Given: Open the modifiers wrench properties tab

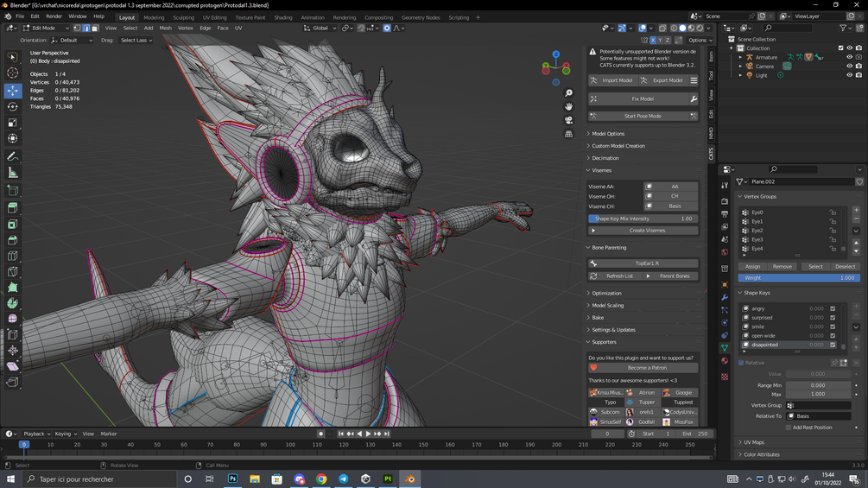Looking at the screenshot, I should 725,298.
